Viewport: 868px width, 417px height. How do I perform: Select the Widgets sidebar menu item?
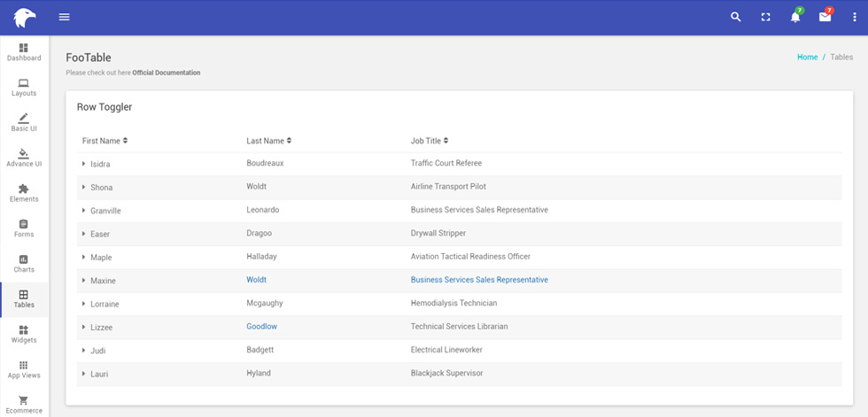point(24,334)
